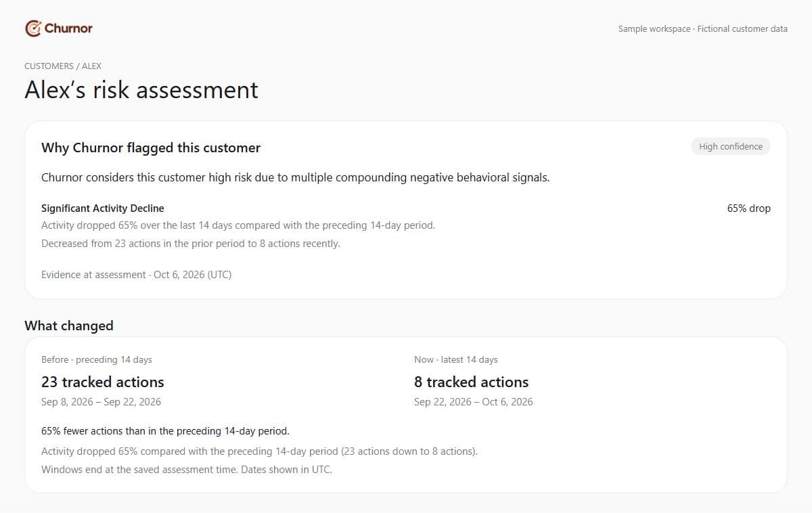Click the Churnor logo icon
The height and width of the screenshot is (513, 812).
click(32, 28)
